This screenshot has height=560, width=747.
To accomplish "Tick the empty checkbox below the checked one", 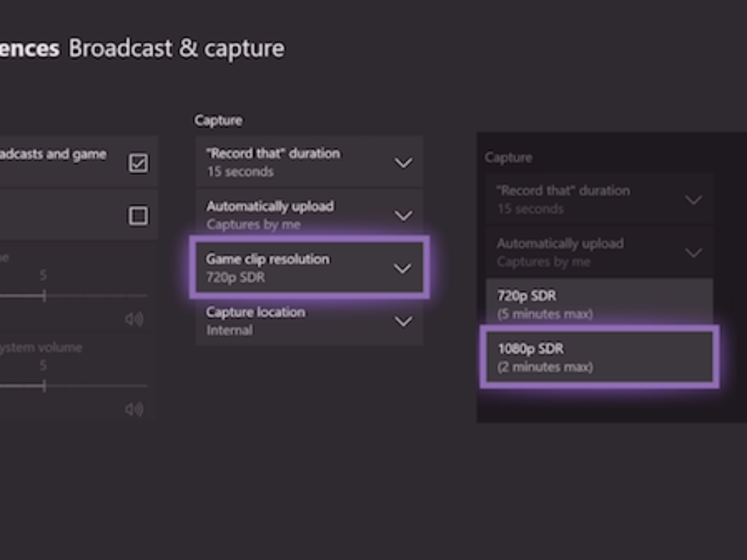I will pos(138,216).
